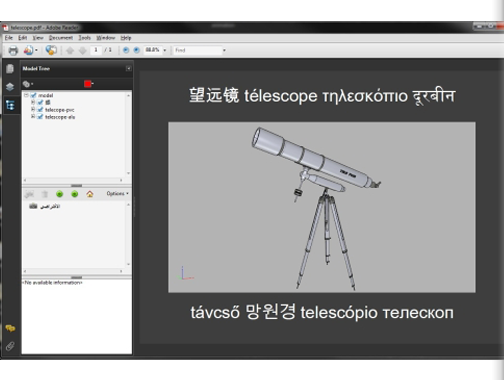Toggle visibility of telescope-pvc part

point(40,110)
